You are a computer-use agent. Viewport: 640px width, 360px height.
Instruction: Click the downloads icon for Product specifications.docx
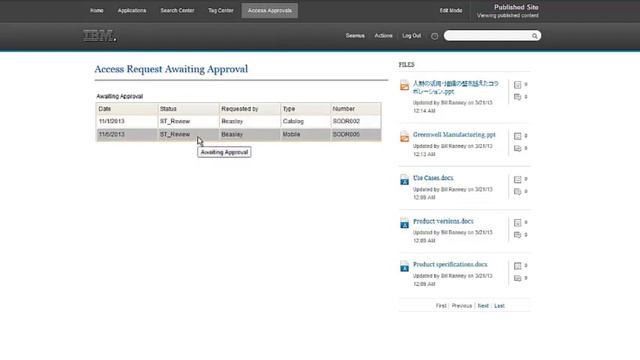(x=517, y=266)
